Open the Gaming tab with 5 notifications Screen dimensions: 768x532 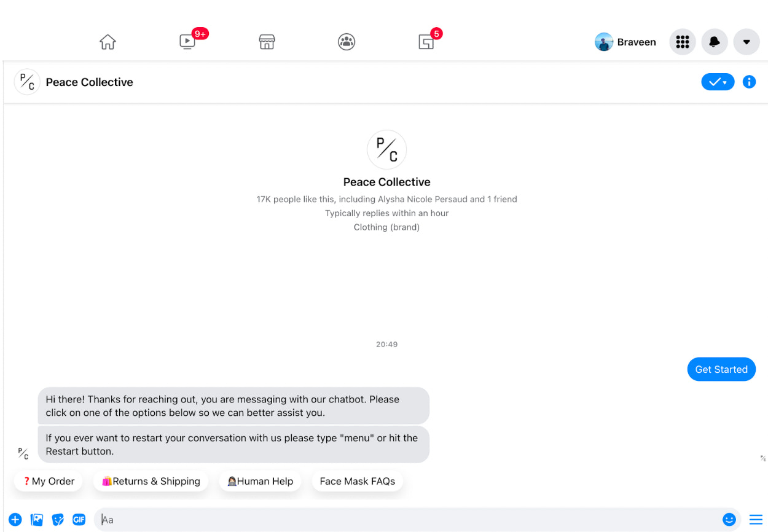tap(426, 42)
